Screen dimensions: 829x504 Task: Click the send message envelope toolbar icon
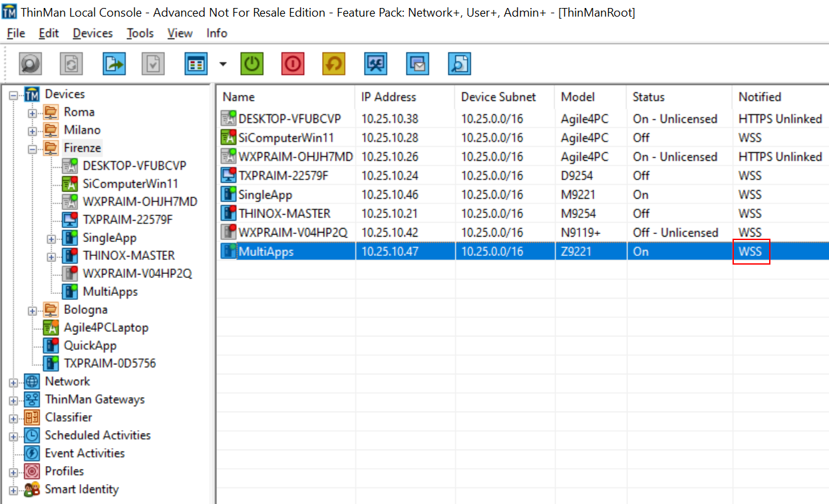[418, 64]
